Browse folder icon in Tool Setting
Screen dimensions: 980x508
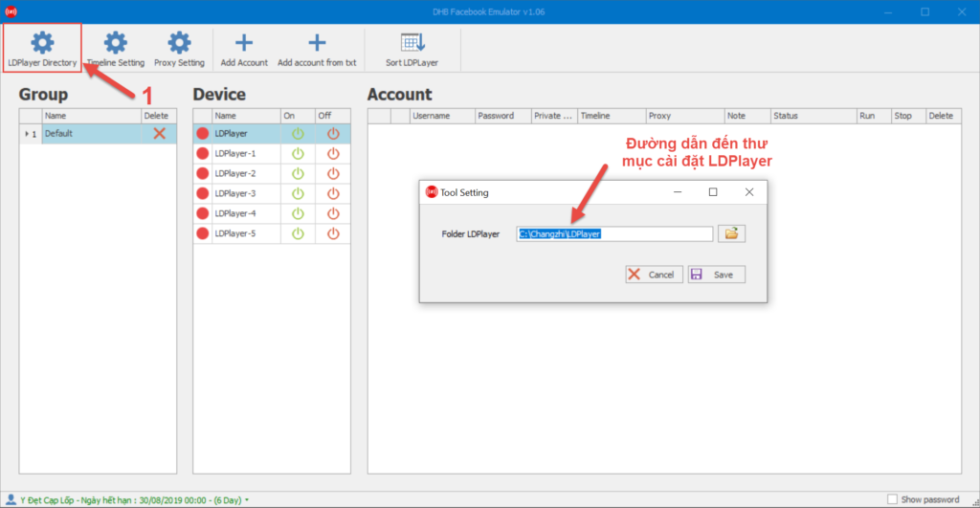coord(731,233)
